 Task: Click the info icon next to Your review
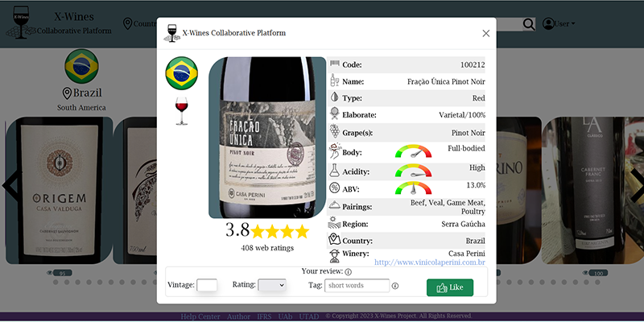point(349,272)
